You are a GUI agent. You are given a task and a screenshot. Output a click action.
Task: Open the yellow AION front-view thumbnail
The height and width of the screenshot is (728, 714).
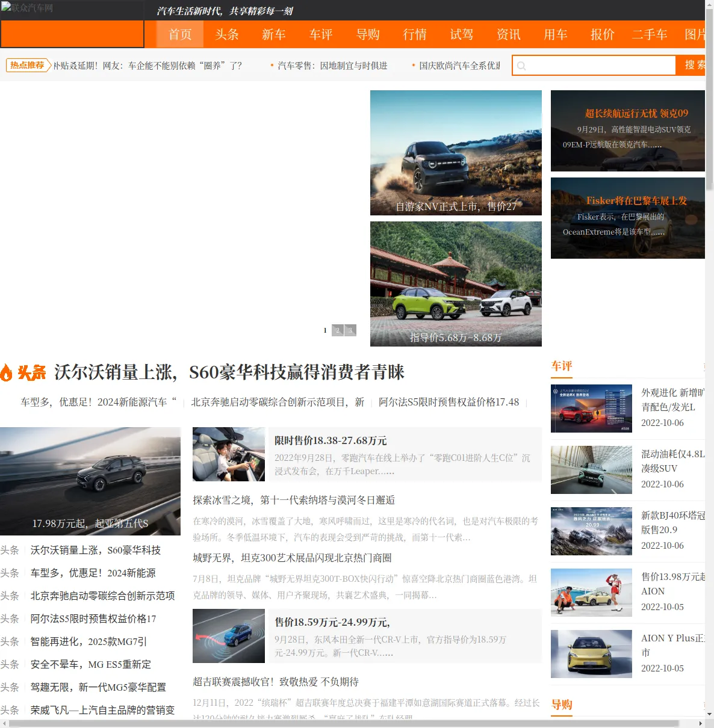(x=591, y=654)
